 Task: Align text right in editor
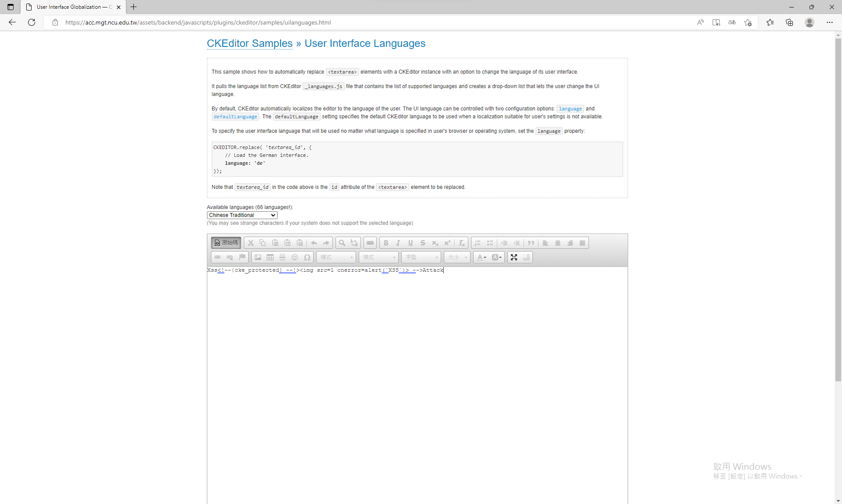pyautogui.click(x=570, y=243)
